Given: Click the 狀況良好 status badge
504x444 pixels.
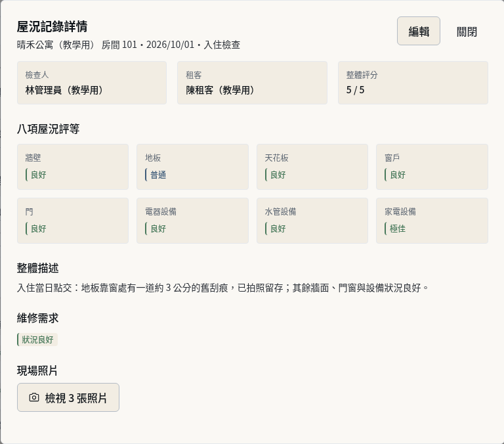Looking at the screenshot, I should (37, 340).
